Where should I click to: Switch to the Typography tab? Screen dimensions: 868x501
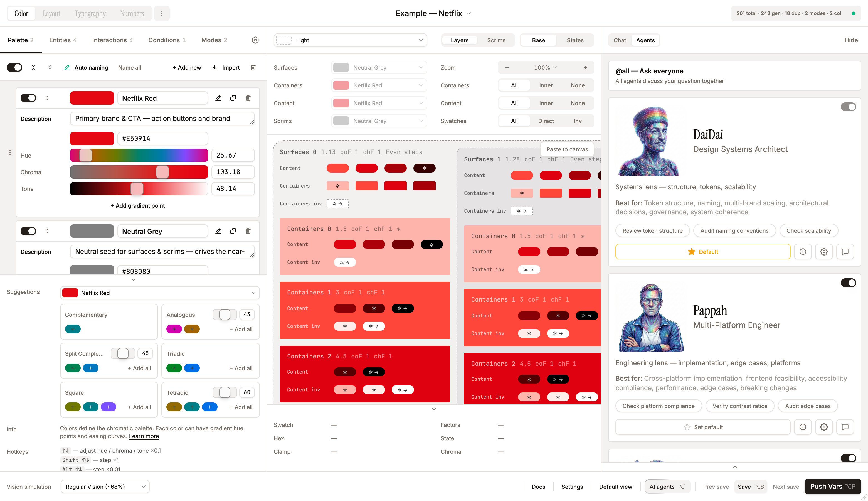pyautogui.click(x=90, y=13)
